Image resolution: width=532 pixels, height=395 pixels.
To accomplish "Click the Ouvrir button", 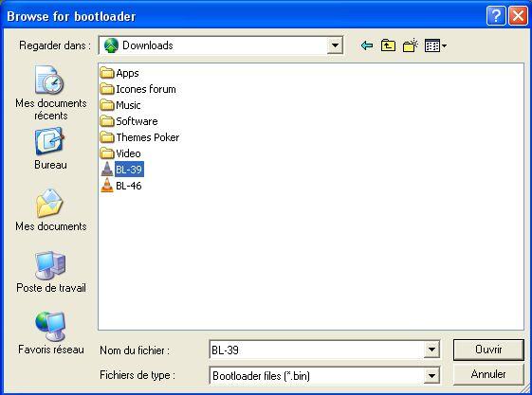I will coord(488,350).
